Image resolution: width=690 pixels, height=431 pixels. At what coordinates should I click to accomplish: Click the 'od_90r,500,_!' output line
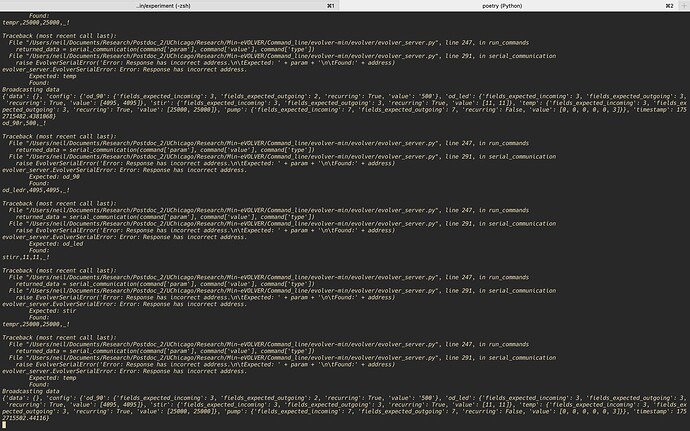(24, 123)
